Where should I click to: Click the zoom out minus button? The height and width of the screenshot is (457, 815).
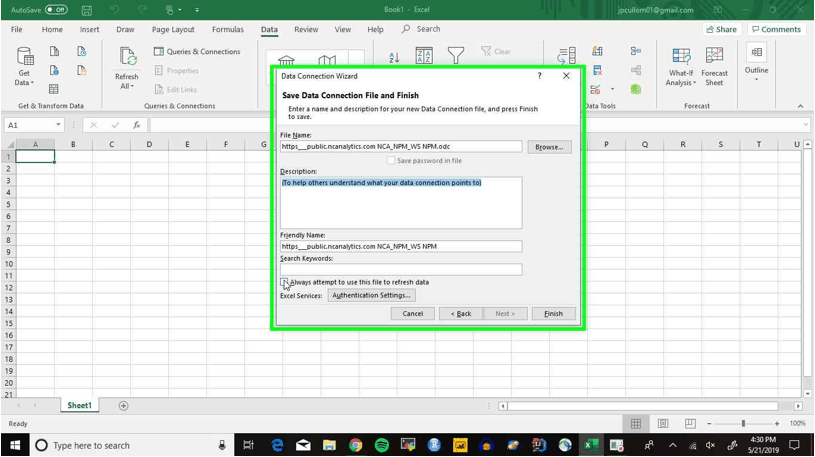coord(709,424)
